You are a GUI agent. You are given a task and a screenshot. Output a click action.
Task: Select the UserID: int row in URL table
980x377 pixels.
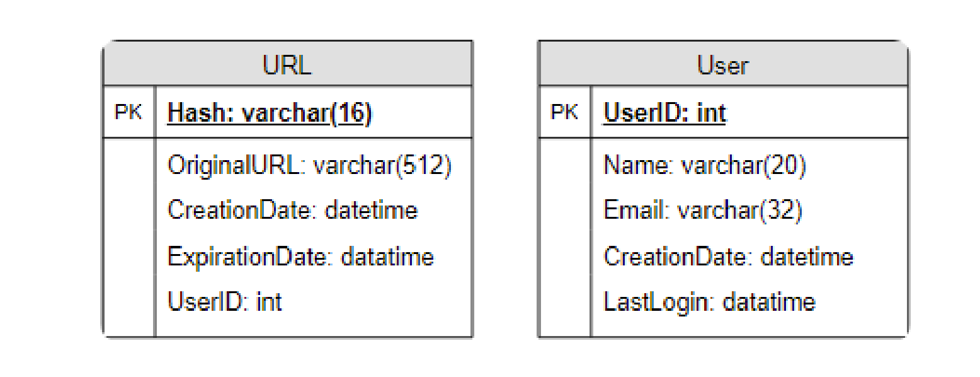(x=224, y=302)
